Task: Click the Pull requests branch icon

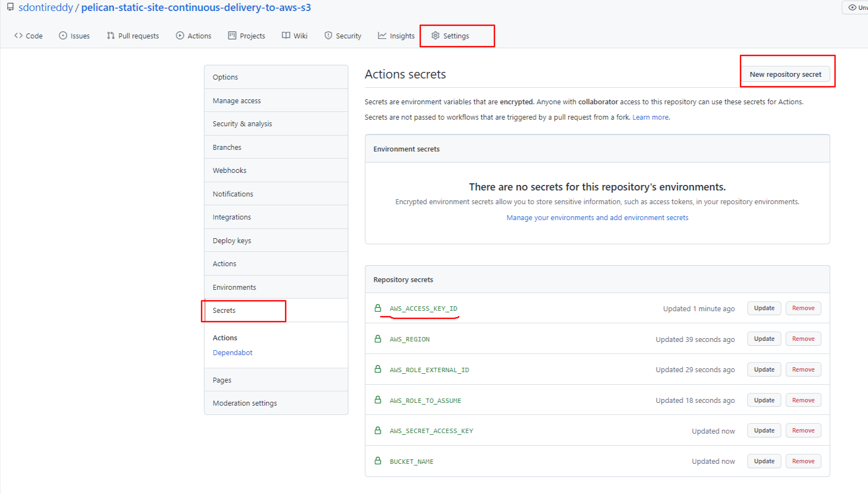Action: coord(111,36)
